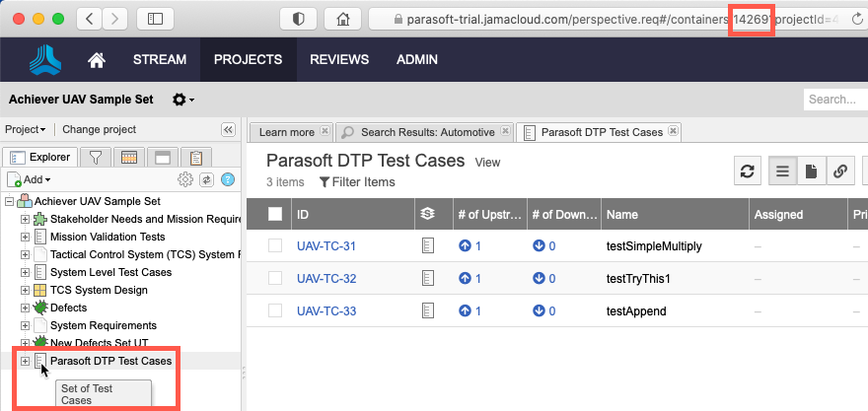Go to REVIEWS in top navigation
868x411 pixels.
339,60
